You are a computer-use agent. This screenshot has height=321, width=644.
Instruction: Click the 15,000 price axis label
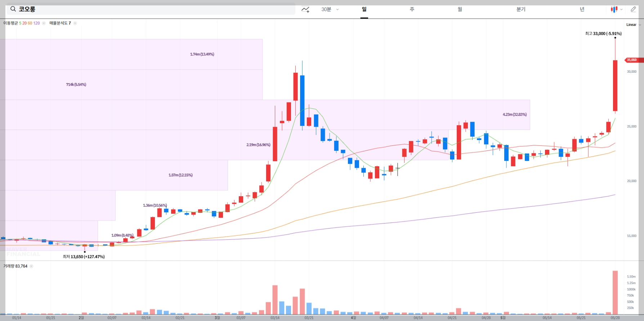[631, 236]
